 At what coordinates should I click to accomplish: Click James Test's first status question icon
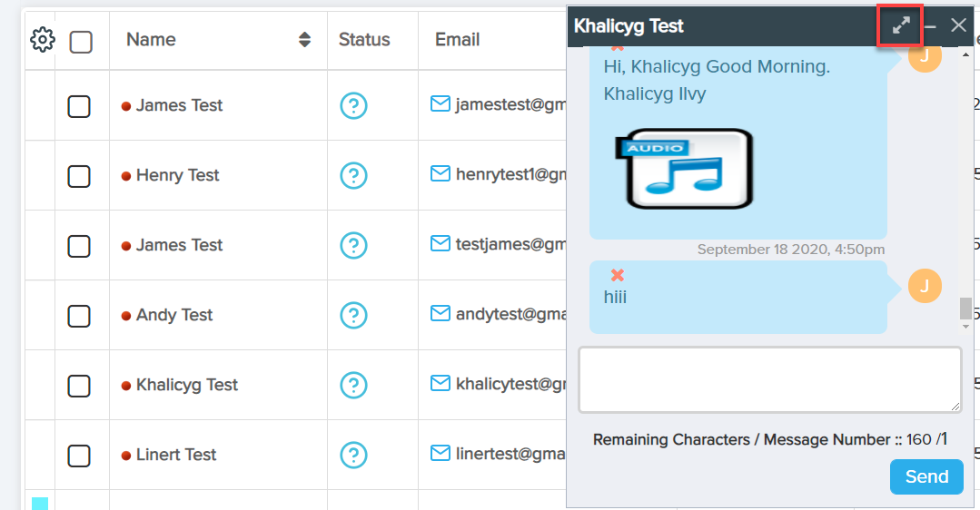(x=353, y=105)
